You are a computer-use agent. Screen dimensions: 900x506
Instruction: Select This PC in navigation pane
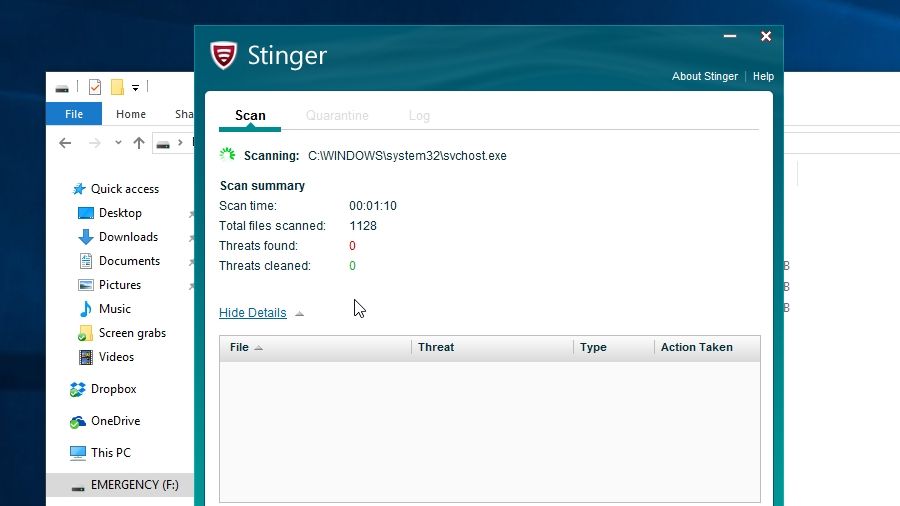click(x=111, y=453)
